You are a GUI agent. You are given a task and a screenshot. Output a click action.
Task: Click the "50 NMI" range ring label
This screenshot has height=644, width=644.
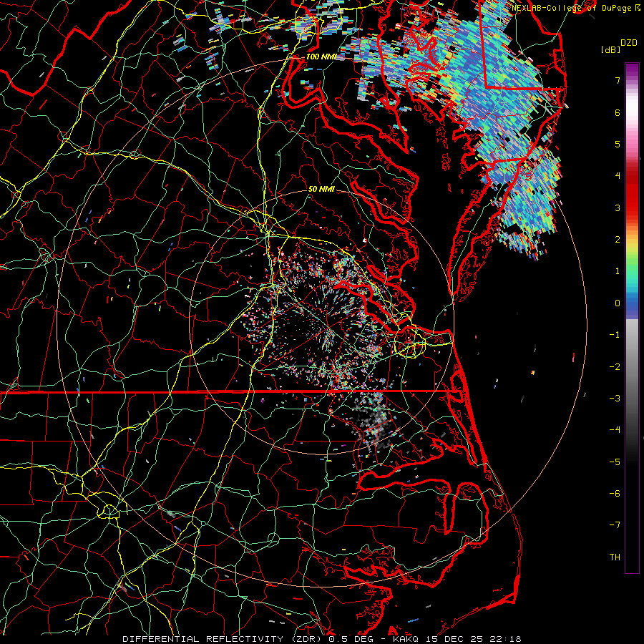pos(321,190)
